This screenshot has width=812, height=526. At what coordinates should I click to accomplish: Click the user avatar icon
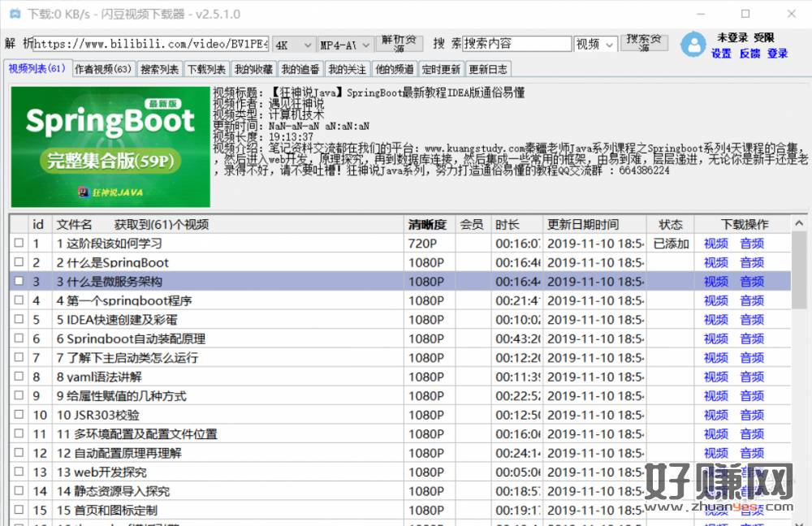(x=693, y=45)
